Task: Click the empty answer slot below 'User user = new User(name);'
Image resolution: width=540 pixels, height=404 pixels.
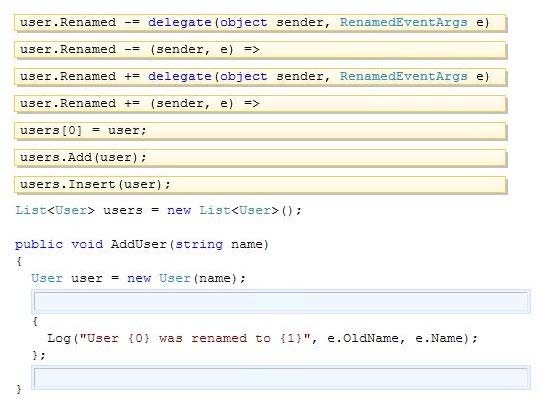Action: pos(281,301)
